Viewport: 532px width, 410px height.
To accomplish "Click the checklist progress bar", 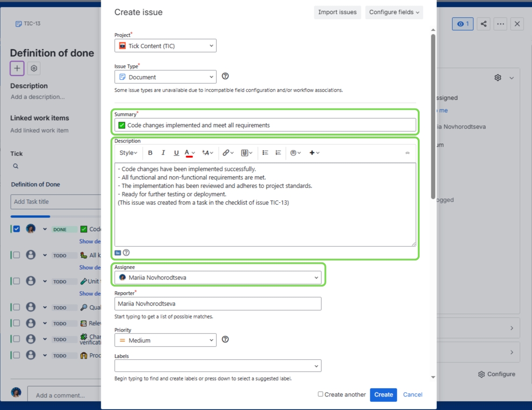I will [30, 216].
